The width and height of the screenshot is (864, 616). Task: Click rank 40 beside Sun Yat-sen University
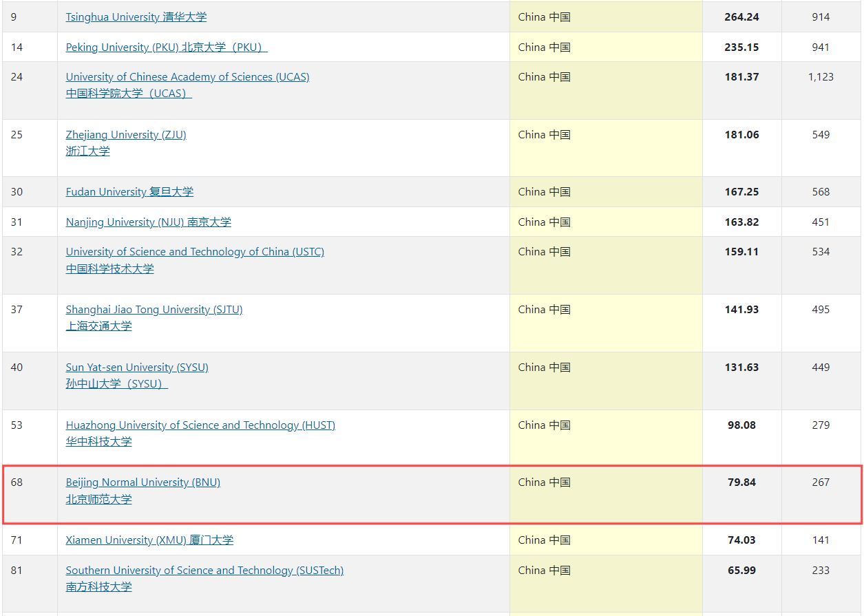(x=17, y=368)
